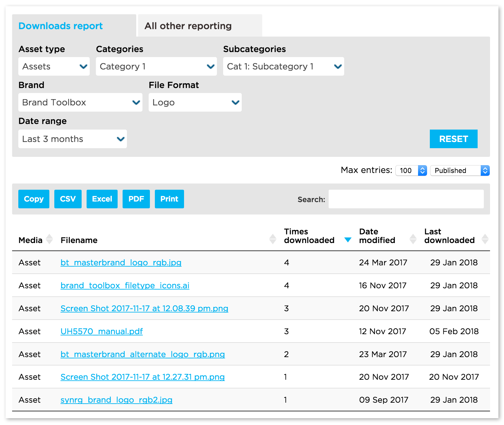Change the Date range selection
504x425 pixels.
coord(72,139)
